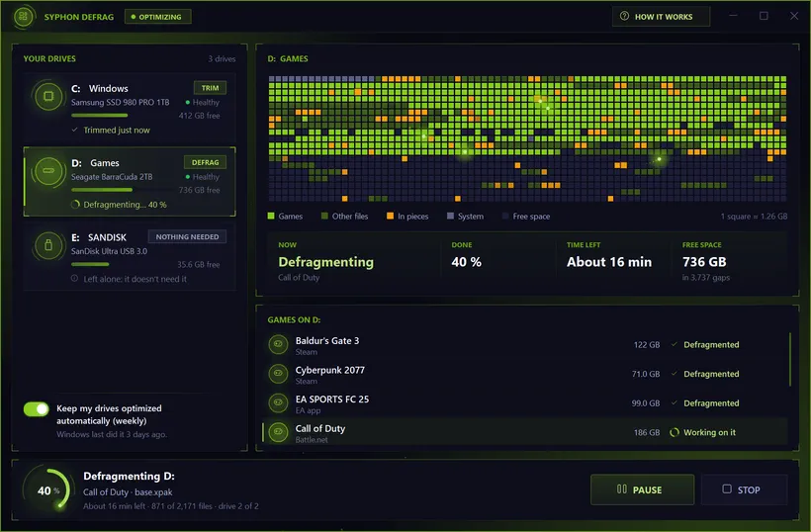The height and width of the screenshot is (532, 811).
Task: Click 'Call of Duty · base.xpak' file text
Action: (x=128, y=492)
